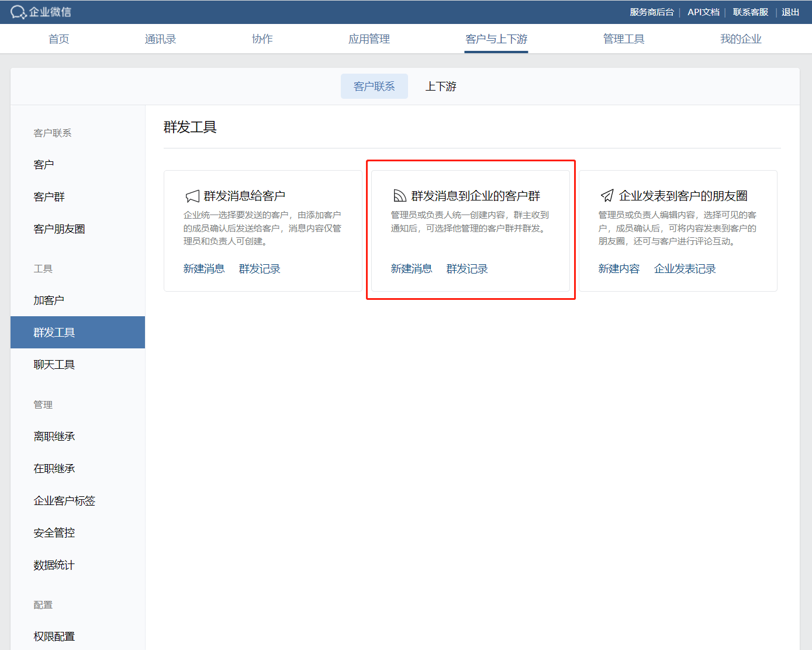
Task: Click the paper plane icon beside 企业发表到客户的朋友圈
Action: (607, 195)
